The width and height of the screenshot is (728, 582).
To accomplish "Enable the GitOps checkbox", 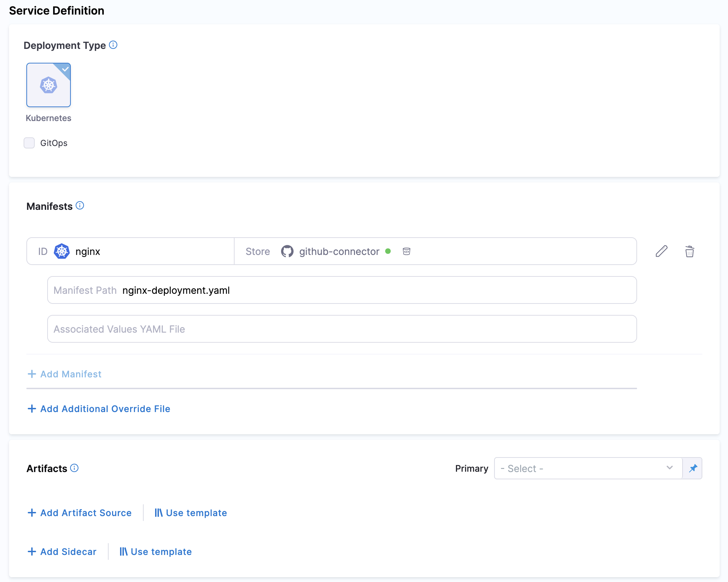I will [x=29, y=143].
